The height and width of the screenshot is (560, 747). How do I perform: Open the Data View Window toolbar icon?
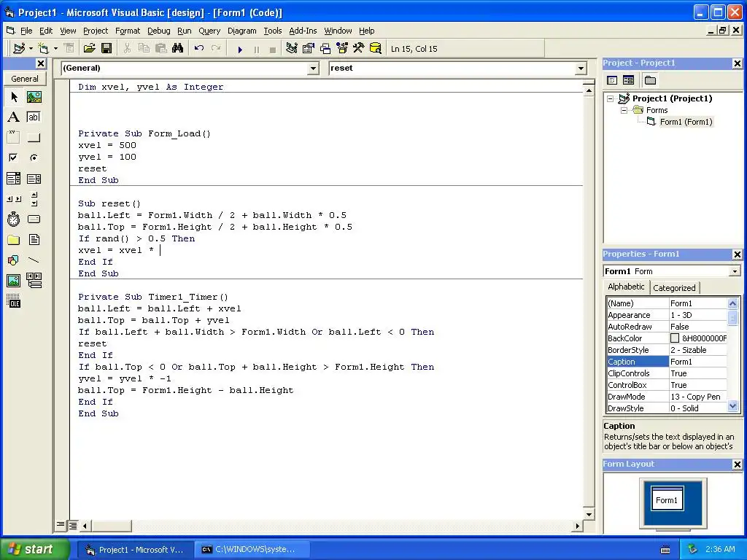tap(376, 48)
